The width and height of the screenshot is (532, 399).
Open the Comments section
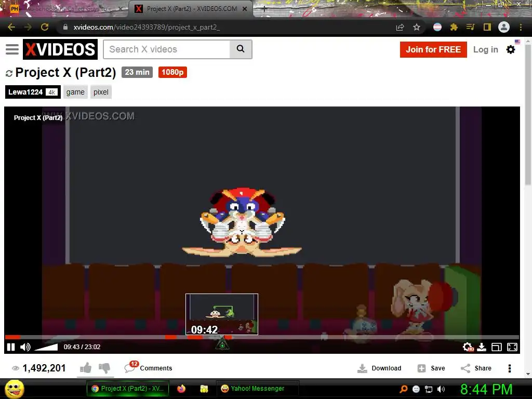[x=148, y=368]
